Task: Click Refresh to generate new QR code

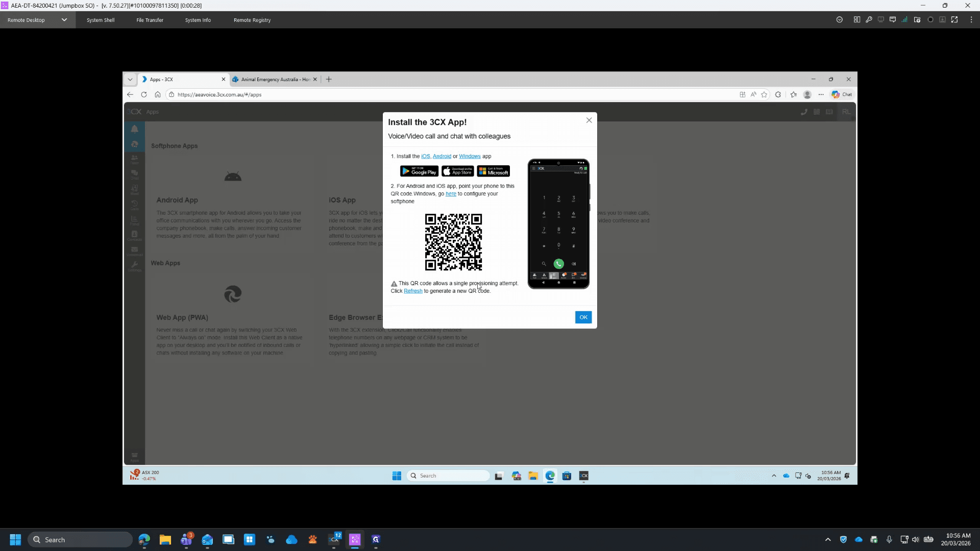Action: pos(413,291)
